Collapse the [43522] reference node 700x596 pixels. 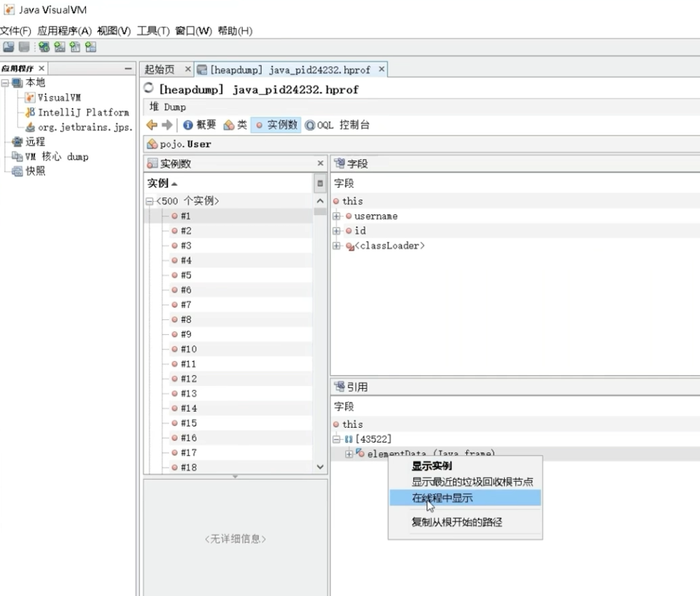337,440
